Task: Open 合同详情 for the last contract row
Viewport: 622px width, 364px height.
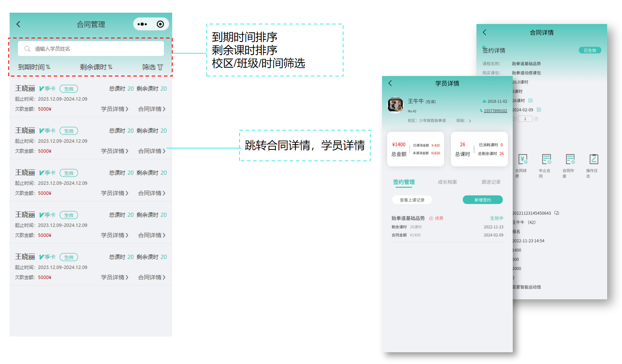Action: pyautogui.click(x=152, y=277)
